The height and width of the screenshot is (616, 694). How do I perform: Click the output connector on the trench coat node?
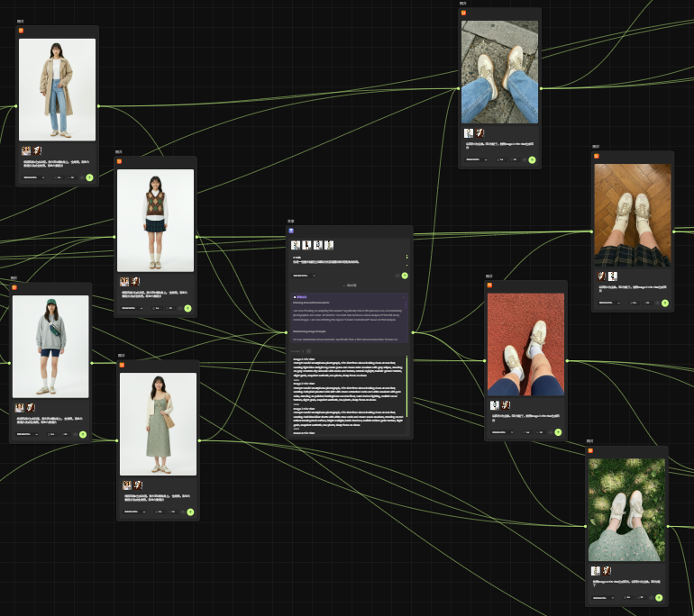pos(98,106)
